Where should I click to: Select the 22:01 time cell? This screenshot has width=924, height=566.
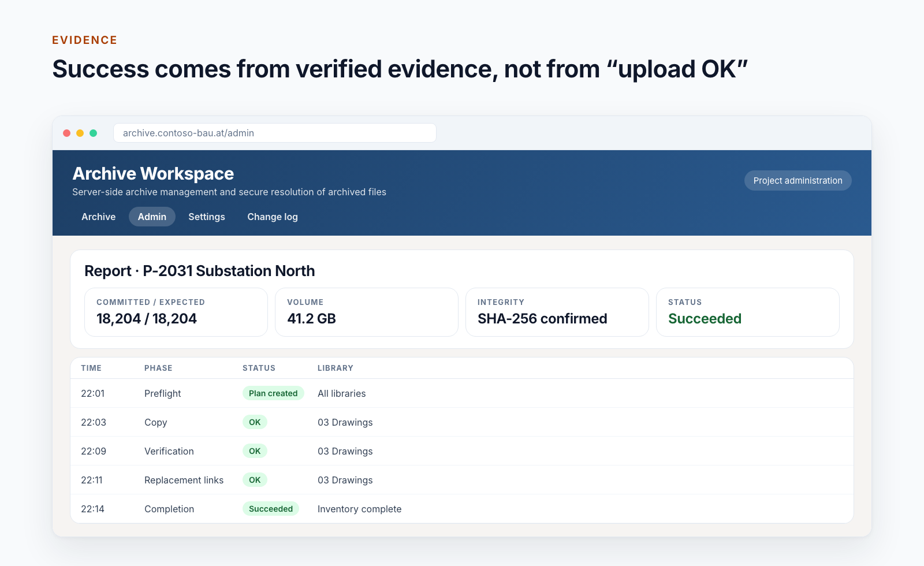(x=92, y=393)
